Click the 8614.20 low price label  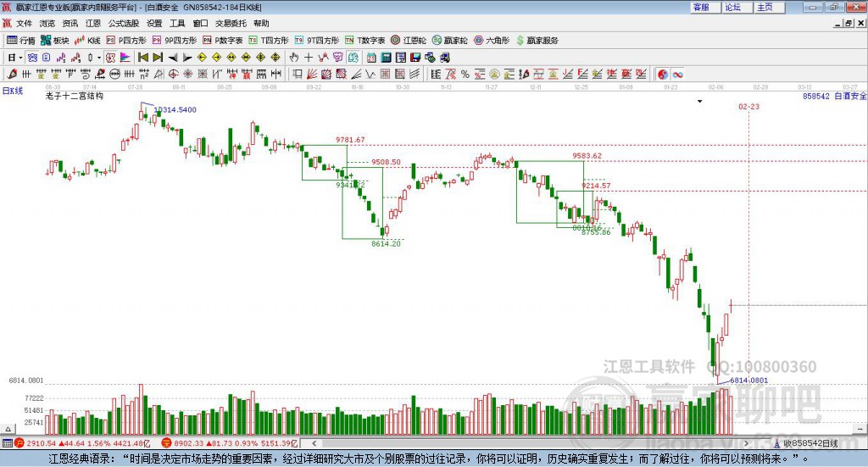[x=386, y=243]
